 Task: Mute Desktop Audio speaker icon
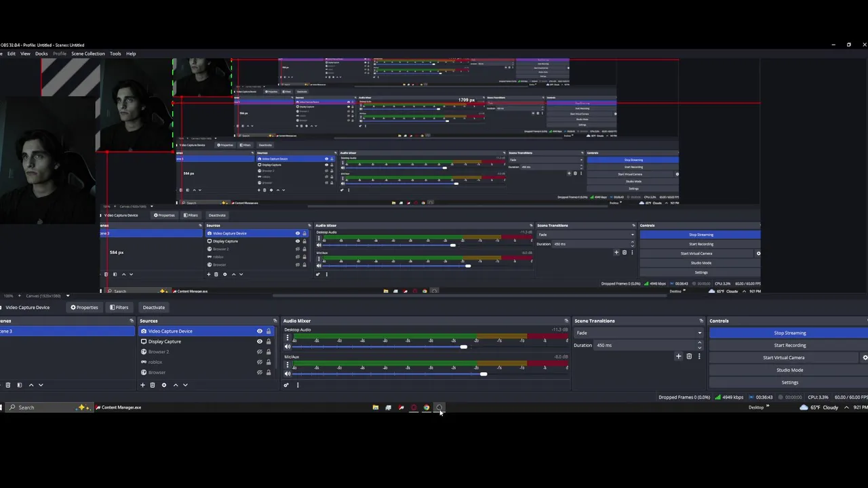(x=288, y=346)
